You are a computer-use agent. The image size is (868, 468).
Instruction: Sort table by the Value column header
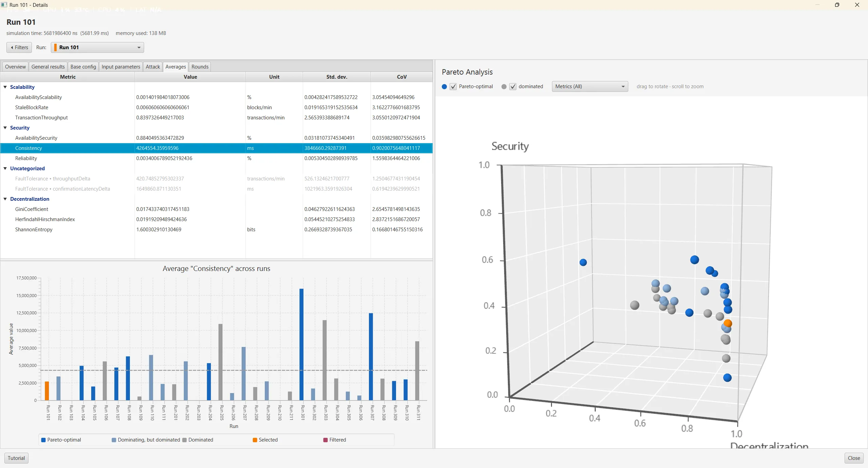click(x=190, y=77)
